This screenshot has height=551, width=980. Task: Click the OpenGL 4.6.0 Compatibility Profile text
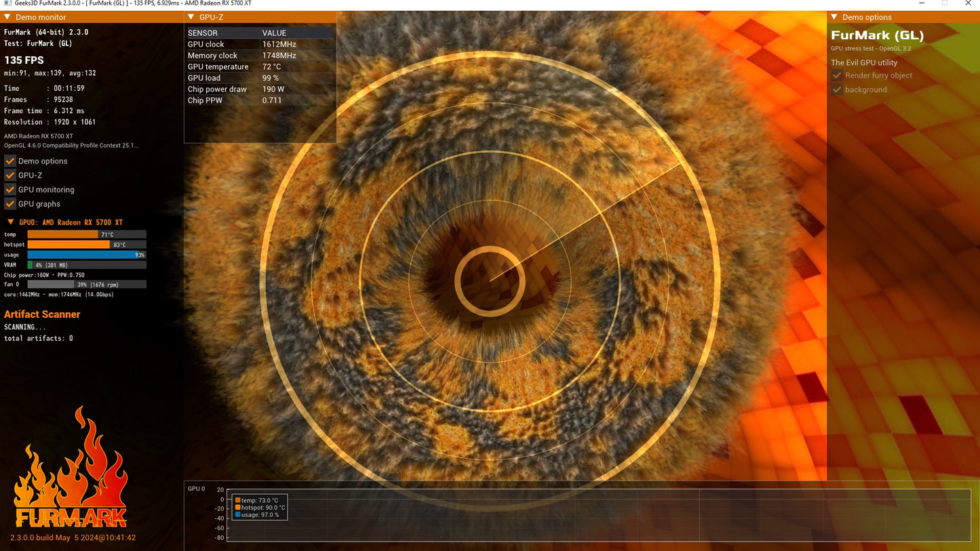[x=71, y=145]
